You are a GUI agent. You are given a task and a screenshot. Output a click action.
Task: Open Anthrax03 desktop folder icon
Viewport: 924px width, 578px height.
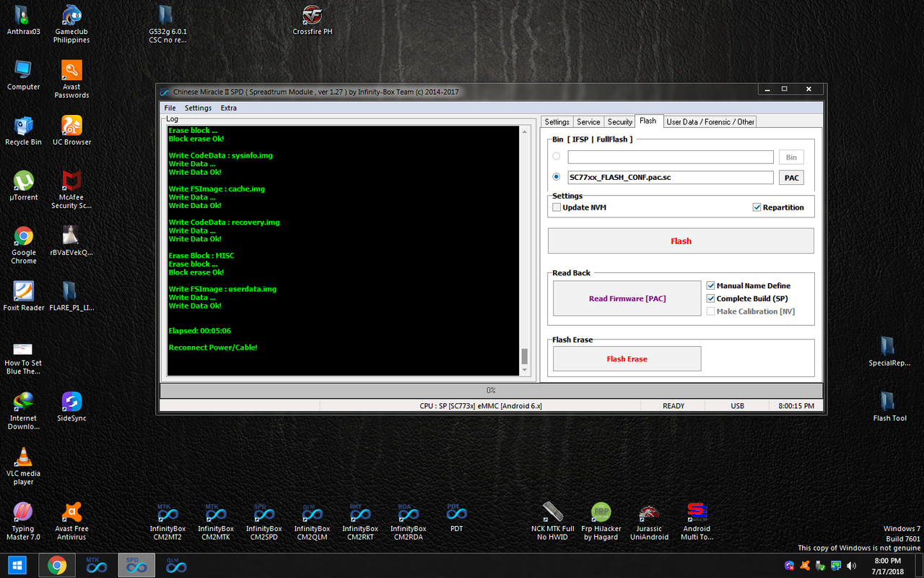point(23,20)
